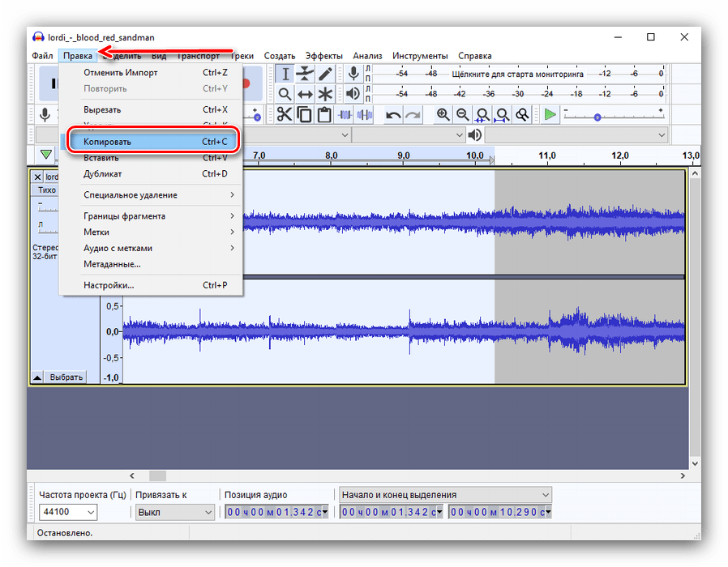This screenshot has width=728, height=567.
Task: Click the Trim audio toolbar icon
Action: point(345,114)
